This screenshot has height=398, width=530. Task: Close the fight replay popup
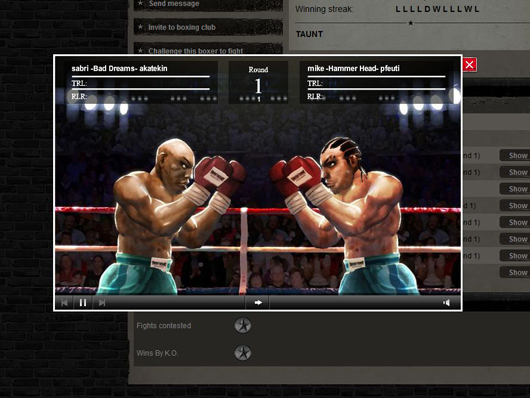[x=469, y=65]
